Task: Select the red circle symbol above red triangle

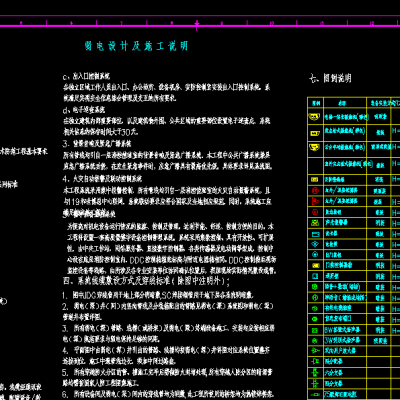Action: click(315, 190)
